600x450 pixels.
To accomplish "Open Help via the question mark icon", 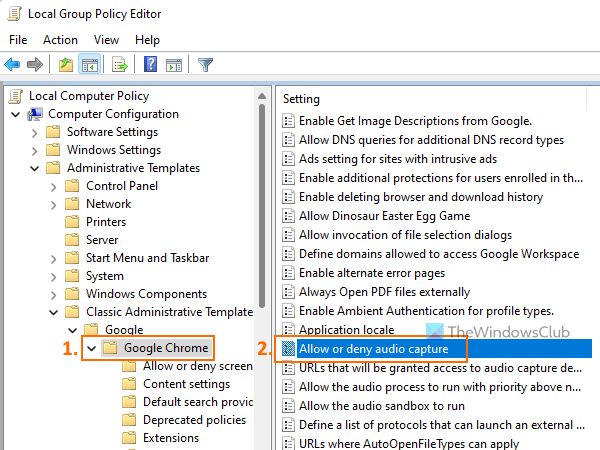I will coord(150,64).
